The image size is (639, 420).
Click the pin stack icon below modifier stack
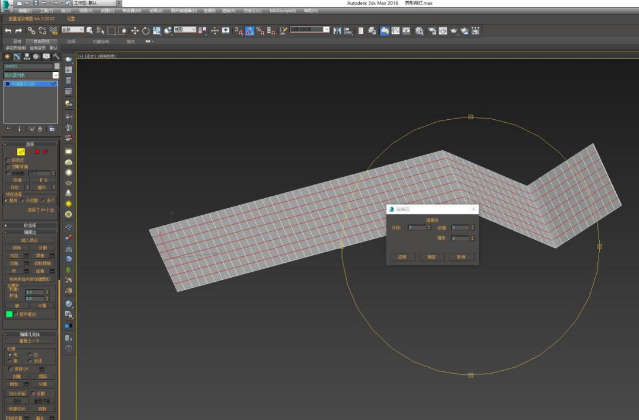8,129
